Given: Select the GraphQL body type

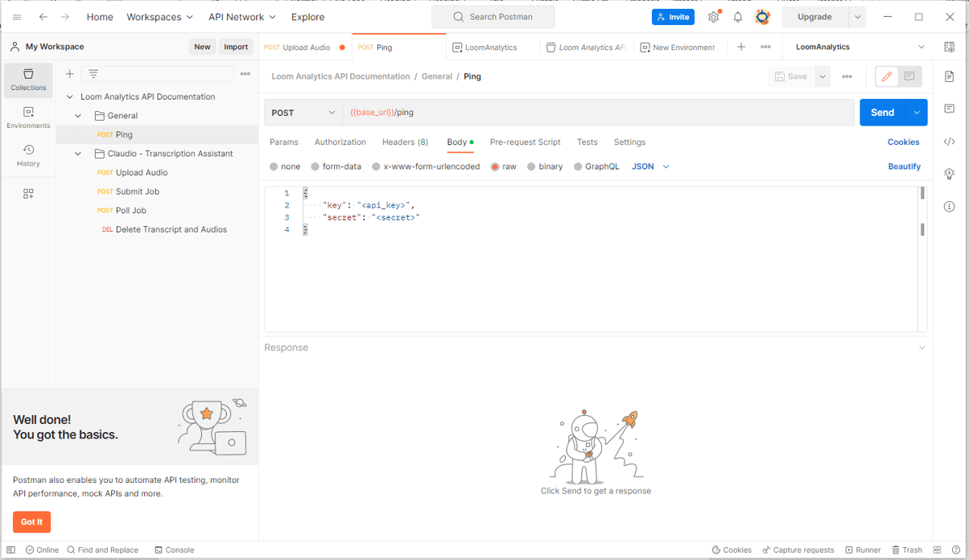Looking at the screenshot, I should pos(596,167).
